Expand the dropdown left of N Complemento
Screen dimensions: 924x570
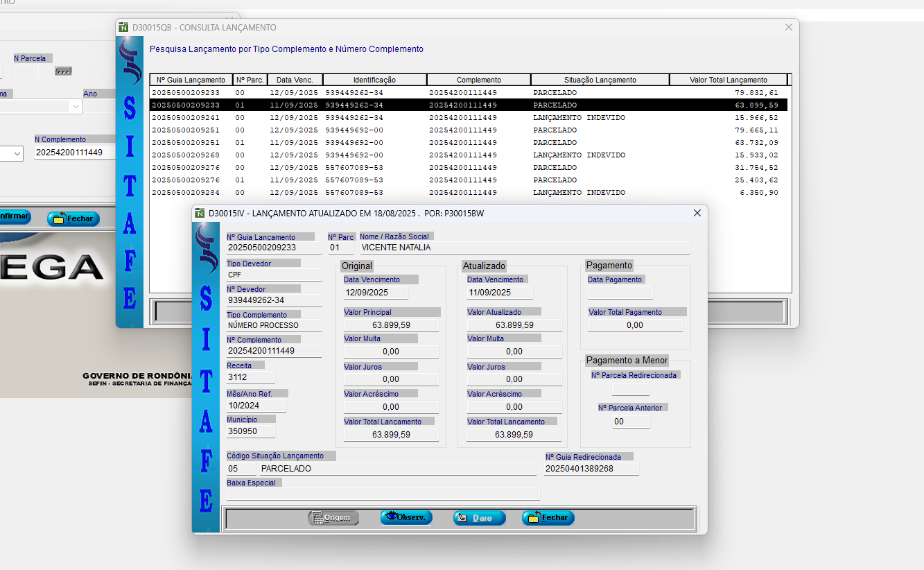coord(16,153)
